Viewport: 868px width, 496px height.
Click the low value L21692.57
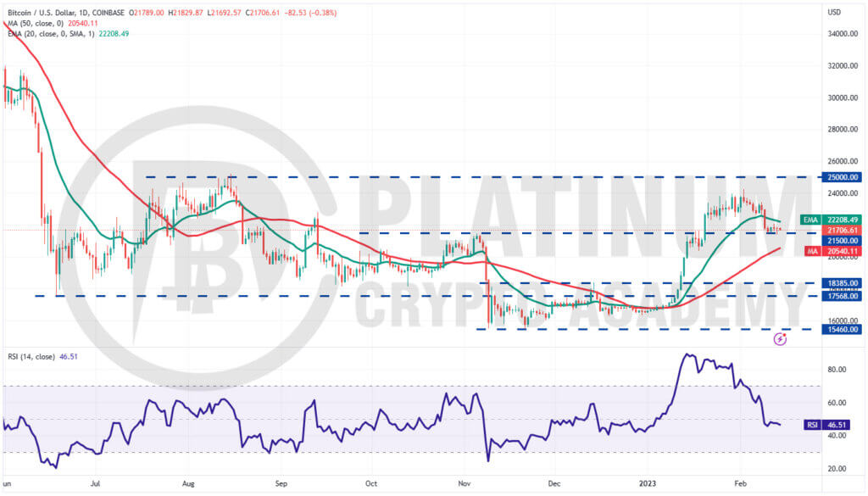(224, 13)
